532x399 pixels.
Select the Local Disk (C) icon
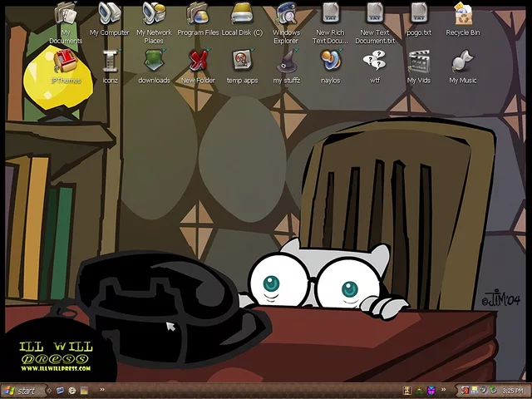pos(242,14)
